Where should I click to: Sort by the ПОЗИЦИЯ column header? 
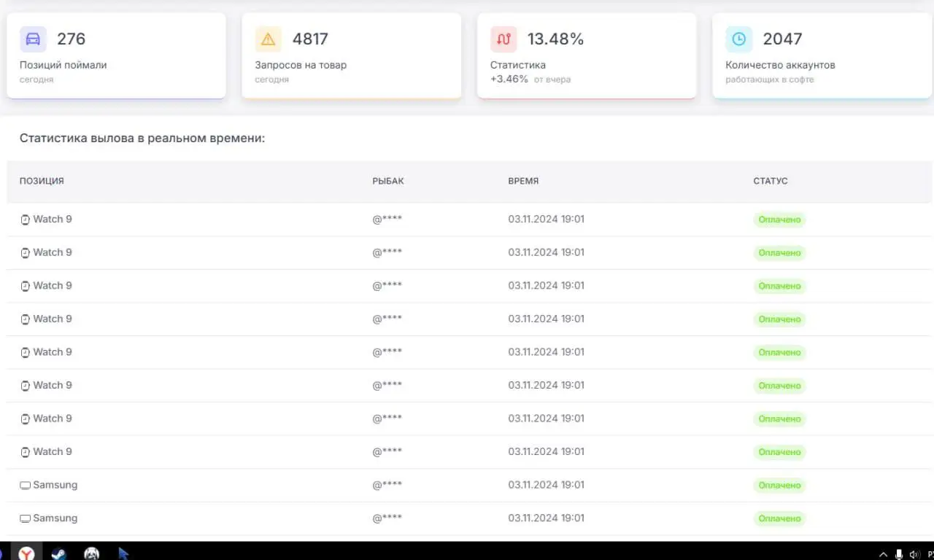42,181
